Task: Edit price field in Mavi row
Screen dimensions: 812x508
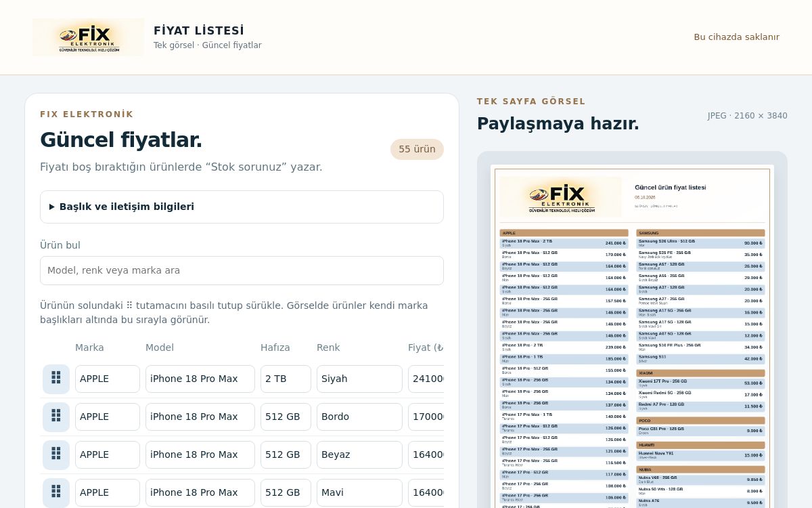Action: pyautogui.click(x=426, y=493)
